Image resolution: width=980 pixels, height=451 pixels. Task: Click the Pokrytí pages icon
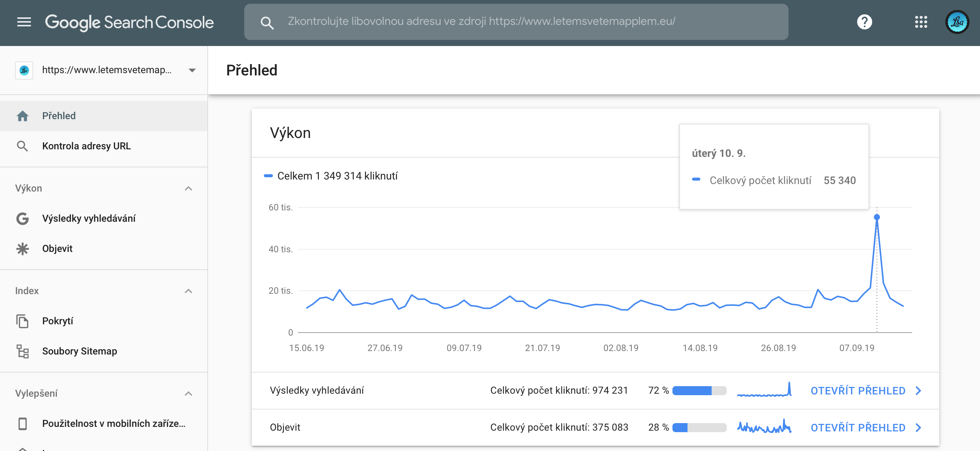[x=23, y=321]
